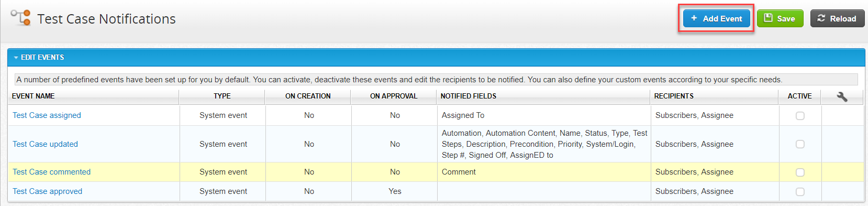868x206 pixels.
Task: Click the circular arrows Reload icon
Action: tap(821, 18)
